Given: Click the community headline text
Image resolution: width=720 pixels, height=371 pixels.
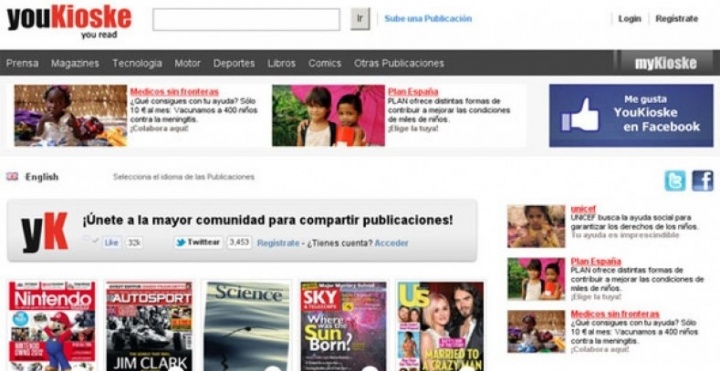Looking at the screenshot, I should (x=268, y=220).
